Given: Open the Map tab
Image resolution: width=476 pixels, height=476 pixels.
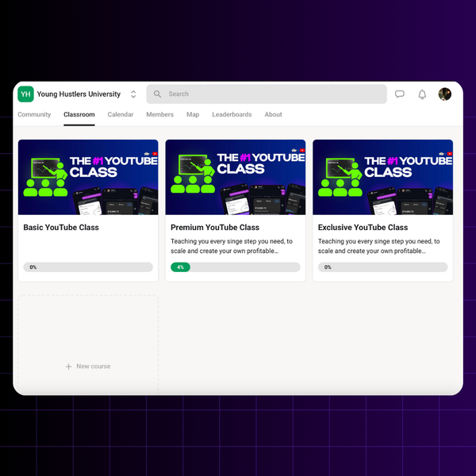Looking at the screenshot, I should coord(193,115).
